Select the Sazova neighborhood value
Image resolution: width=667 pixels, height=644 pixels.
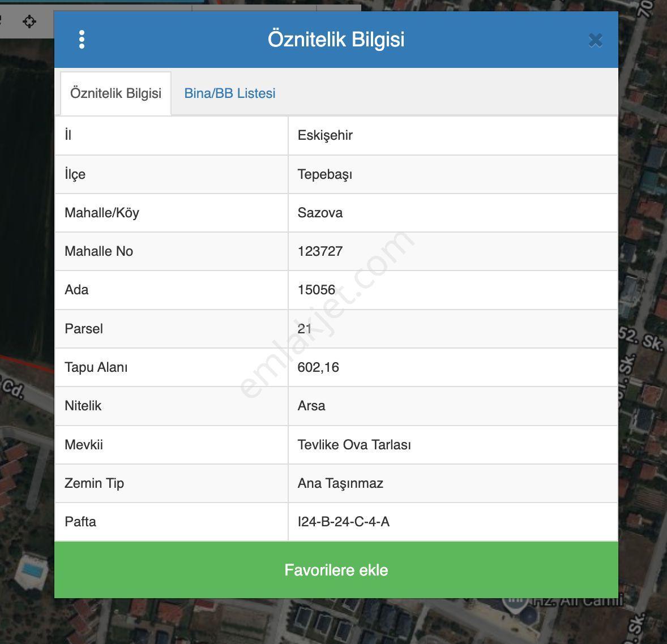pyautogui.click(x=320, y=213)
